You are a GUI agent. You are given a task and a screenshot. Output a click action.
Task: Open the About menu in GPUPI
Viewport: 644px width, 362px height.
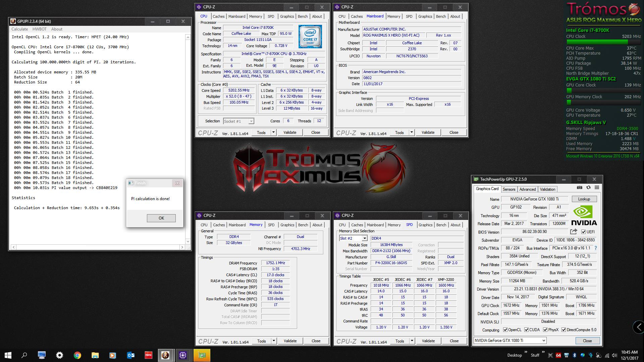tap(57, 29)
